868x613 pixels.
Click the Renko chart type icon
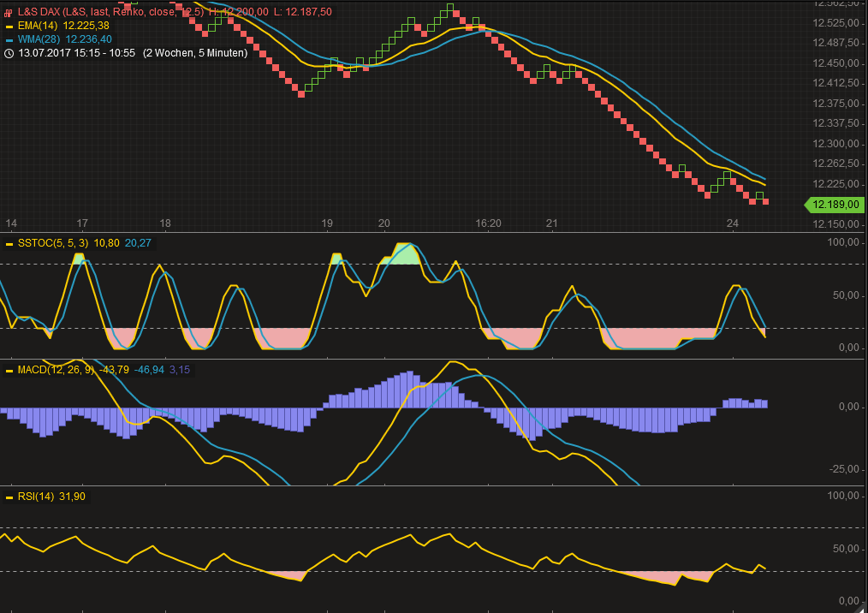point(9,11)
